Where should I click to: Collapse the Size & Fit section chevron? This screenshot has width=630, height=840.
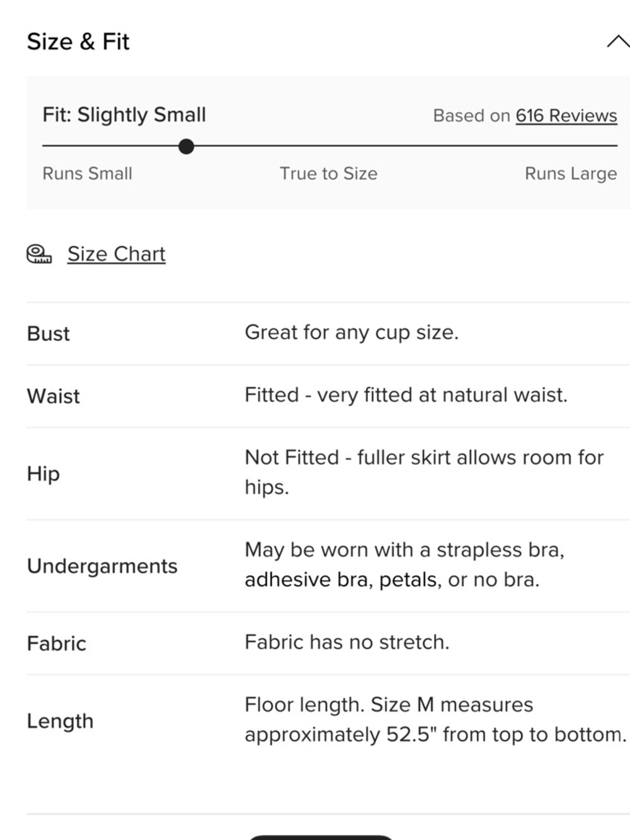coord(618,42)
